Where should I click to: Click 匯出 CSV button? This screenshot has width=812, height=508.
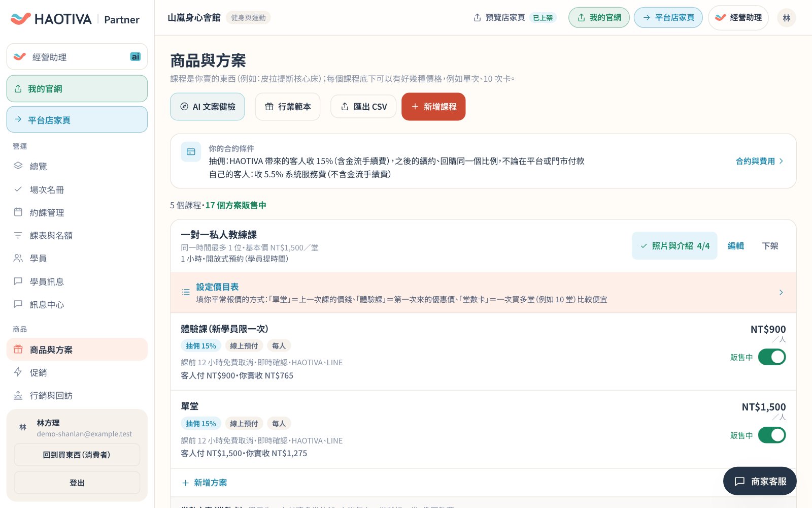point(363,107)
